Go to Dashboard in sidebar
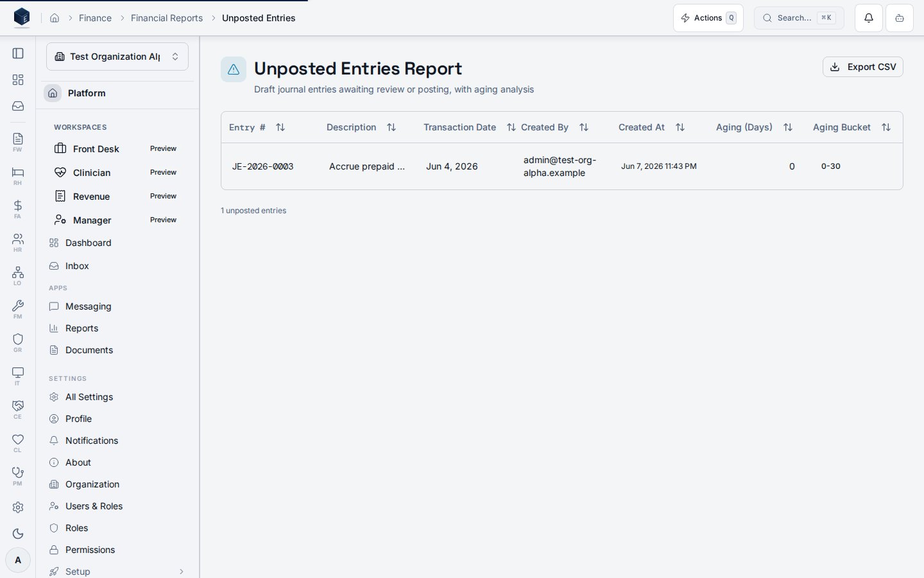 [x=117, y=243]
